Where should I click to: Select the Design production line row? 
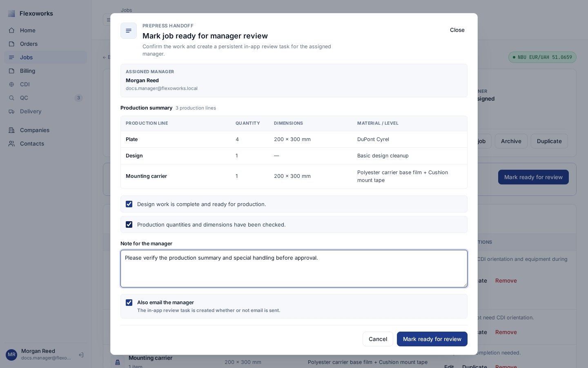pos(294,156)
